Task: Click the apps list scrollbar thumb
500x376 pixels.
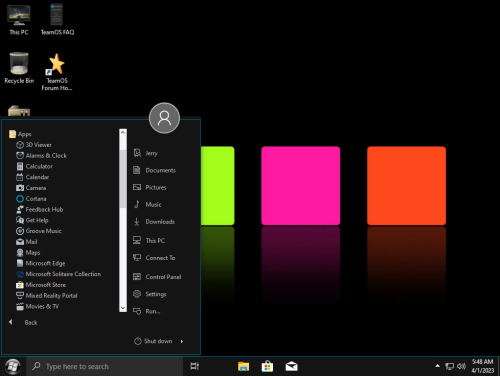Action: tap(123, 178)
